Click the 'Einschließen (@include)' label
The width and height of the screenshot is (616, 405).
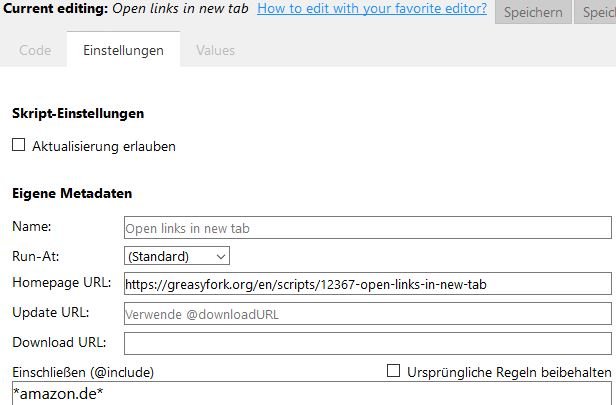(83, 372)
